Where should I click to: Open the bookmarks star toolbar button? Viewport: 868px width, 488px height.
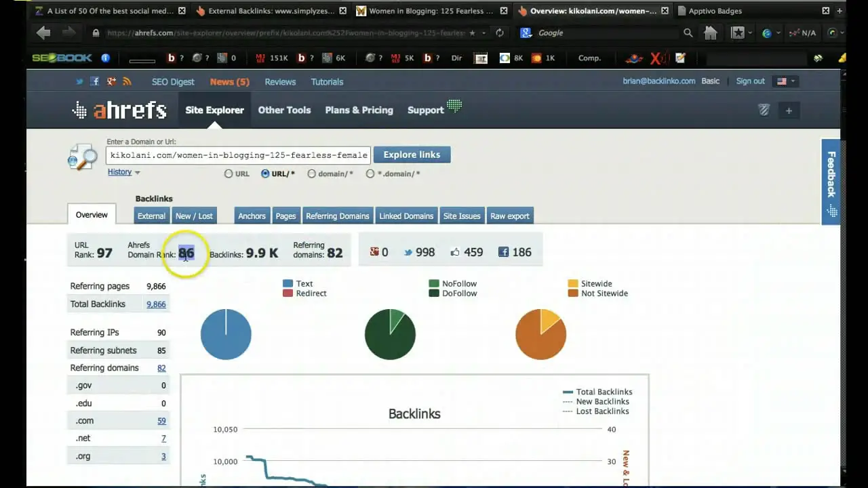coord(737,33)
